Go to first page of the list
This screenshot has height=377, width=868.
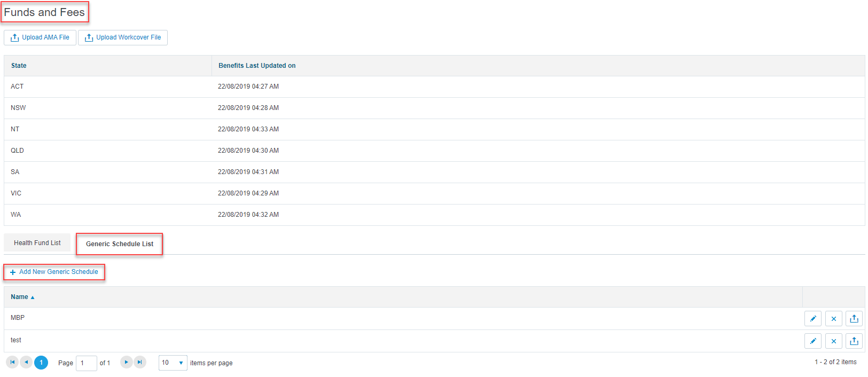12,362
